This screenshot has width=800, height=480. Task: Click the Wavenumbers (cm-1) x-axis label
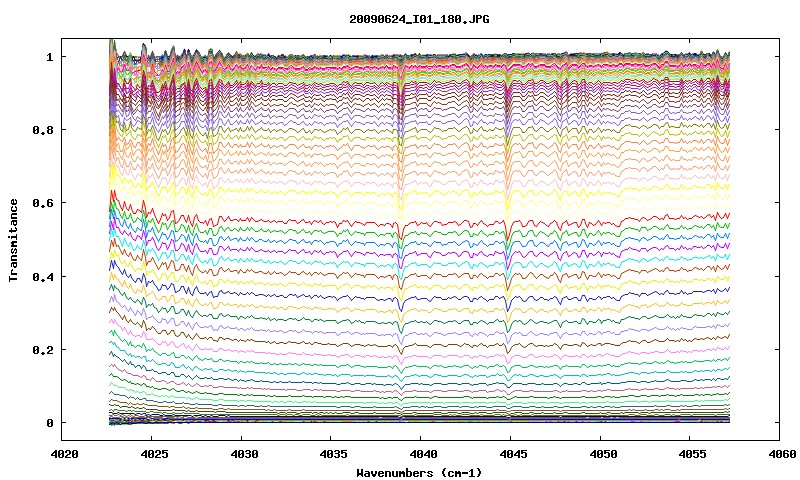[x=419, y=473]
